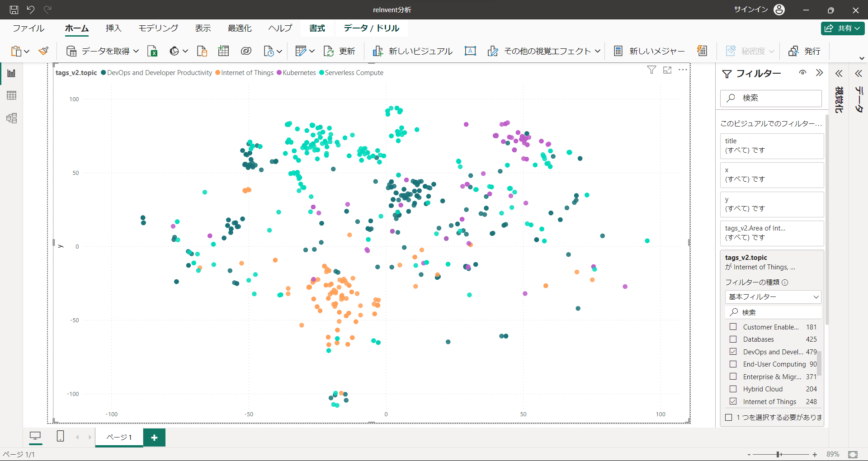Click the format painter icon
Screen dimensions: 868x461
coord(44,51)
